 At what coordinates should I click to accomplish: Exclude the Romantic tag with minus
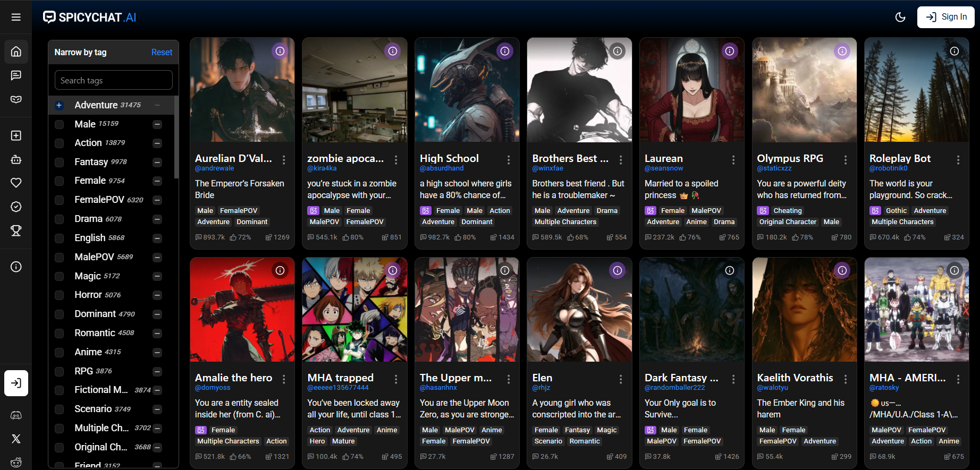pyautogui.click(x=157, y=334)
